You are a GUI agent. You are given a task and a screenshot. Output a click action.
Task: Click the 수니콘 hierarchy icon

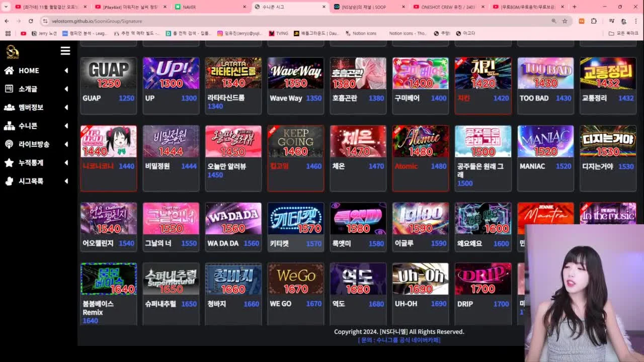(x=9, y=126)
